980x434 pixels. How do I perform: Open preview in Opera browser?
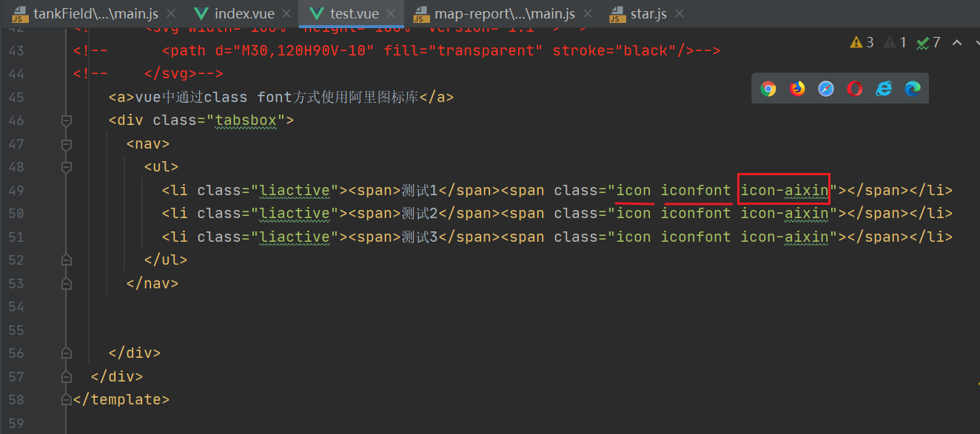coord(855,89)
